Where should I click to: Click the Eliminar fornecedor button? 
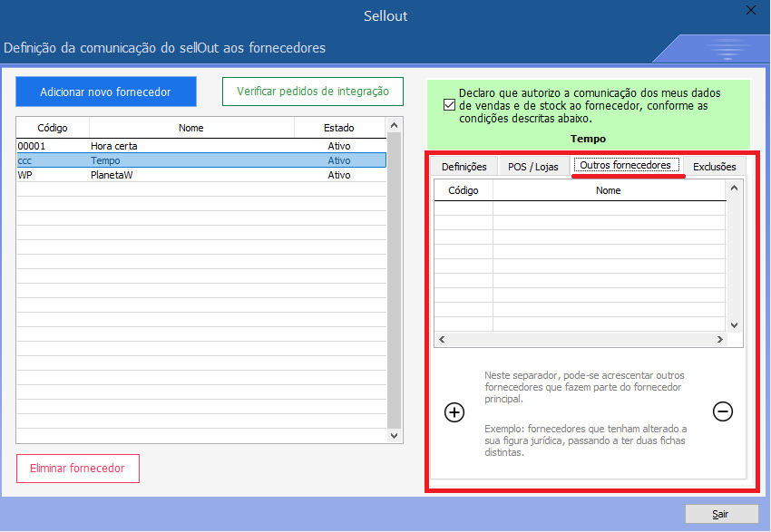(77, 469)
